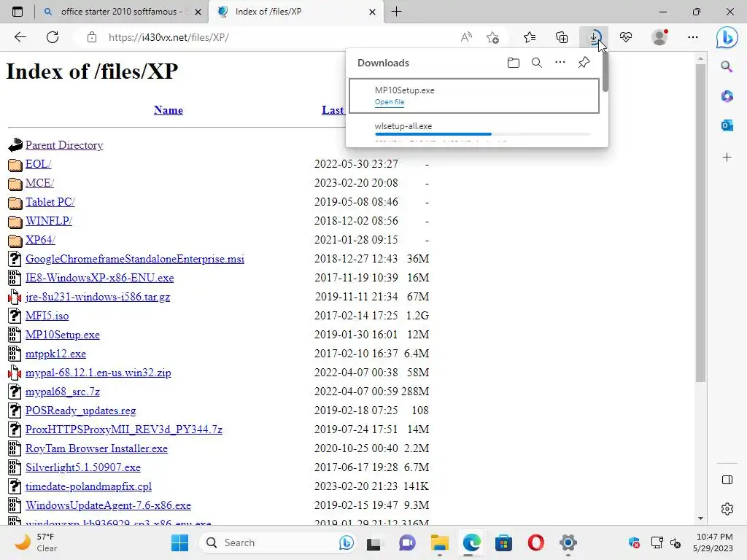Screen dimensions: 747x560
Task: Refresh the current page
Action: [53, 37]
